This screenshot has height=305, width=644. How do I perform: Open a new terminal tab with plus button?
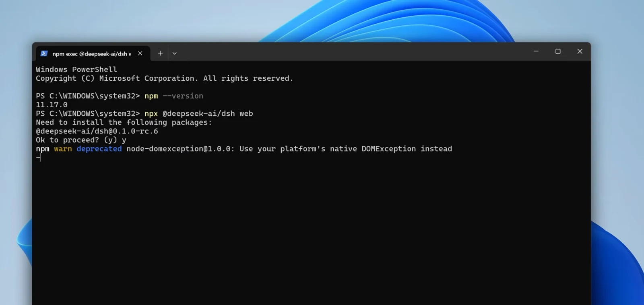point(160,53)
